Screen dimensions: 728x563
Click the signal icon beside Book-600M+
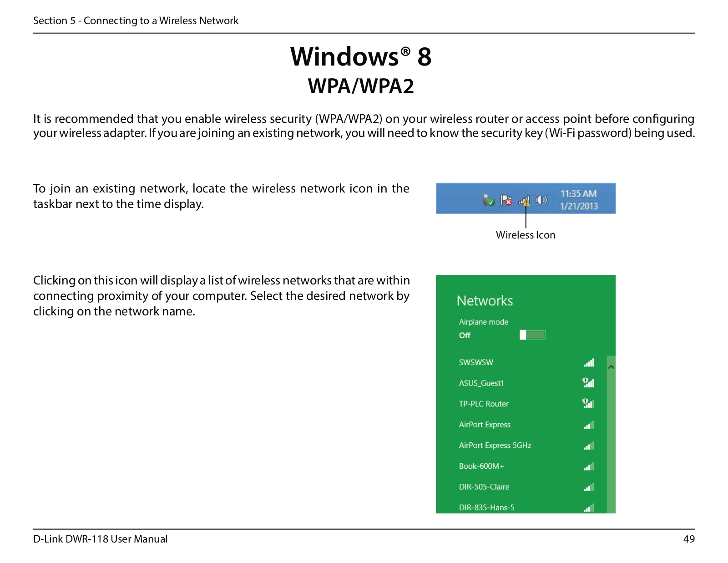[x=589, y=467]
